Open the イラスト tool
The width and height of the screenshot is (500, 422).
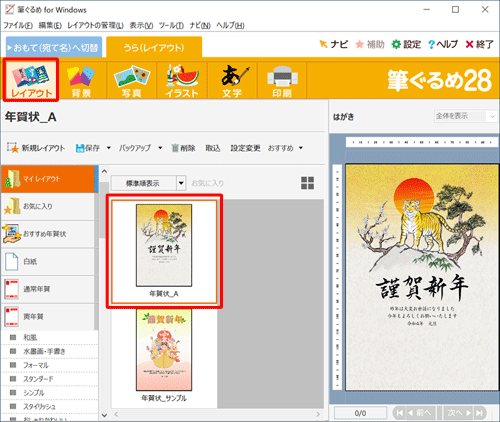[182, 81]
